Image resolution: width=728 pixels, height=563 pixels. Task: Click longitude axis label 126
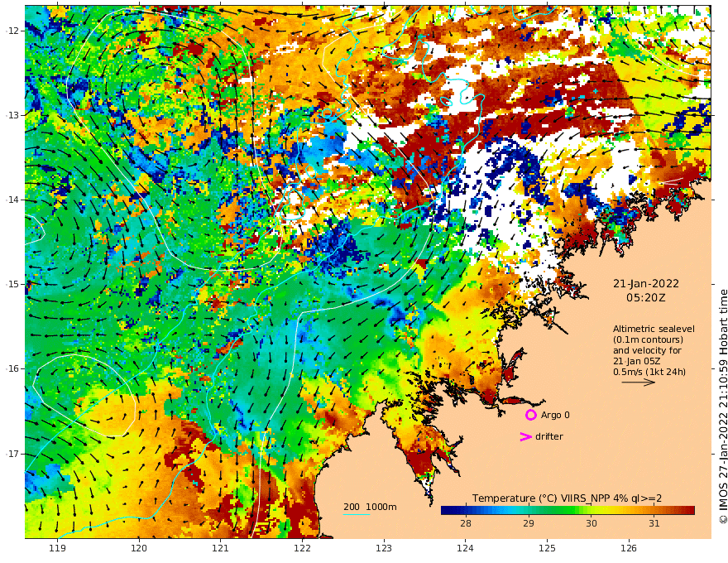(x=629, y=548)
